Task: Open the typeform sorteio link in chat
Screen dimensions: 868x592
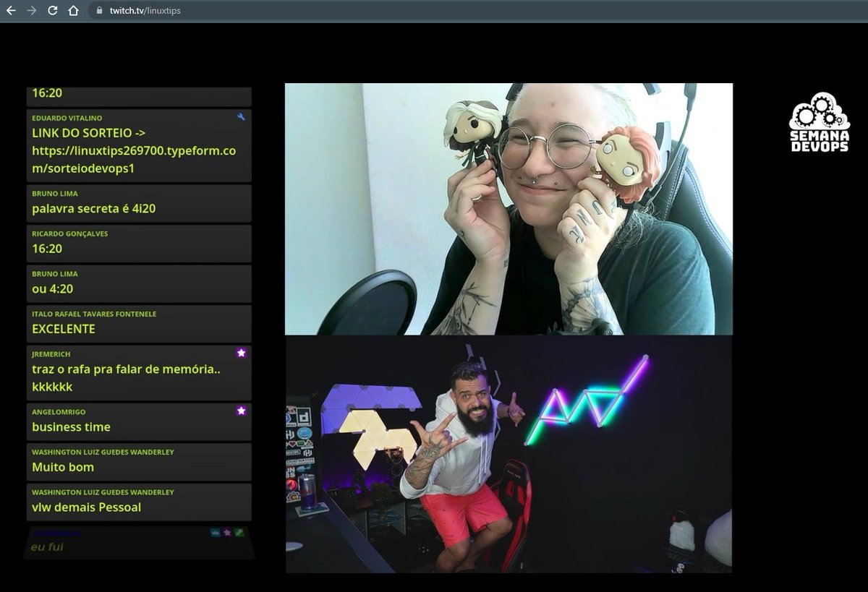Action: [134, 160]
